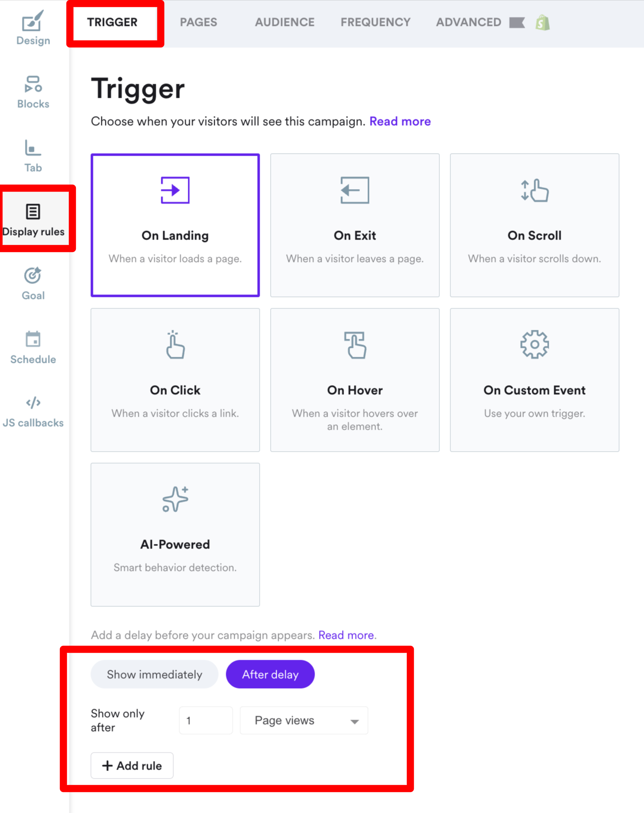
Task: Open the Frequency tab
Action: pos(375,22)
